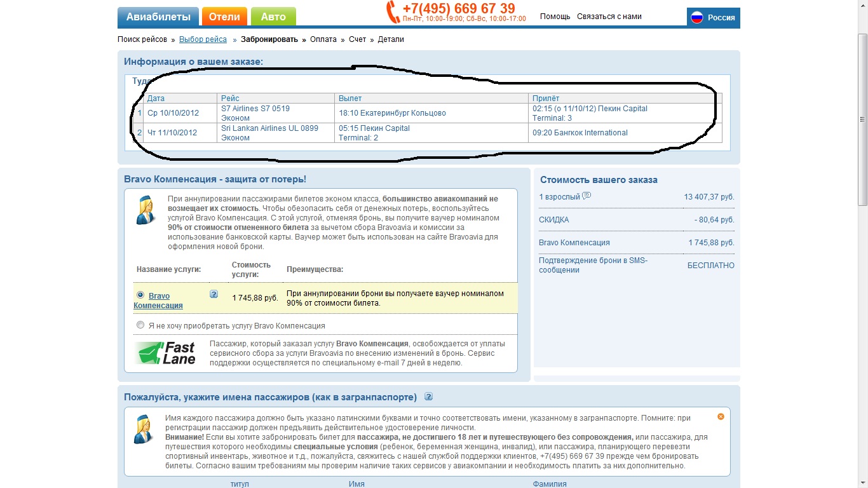Click departure 05:15 Пекин Capital
Image resolution: width=868 pixels, height=488 pixels.
pyautogui.click(x=431, y=133)
